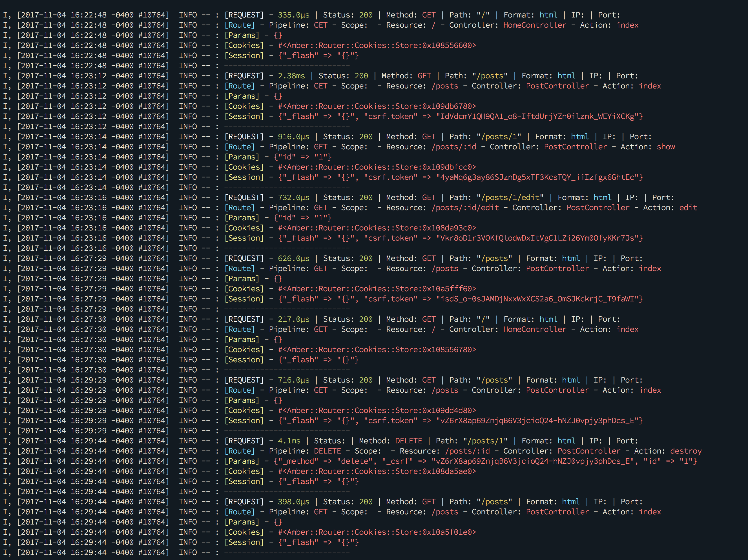748x560 pixels.
Task: Click 'edit' after 'Action:'
Action: (688, 208)
